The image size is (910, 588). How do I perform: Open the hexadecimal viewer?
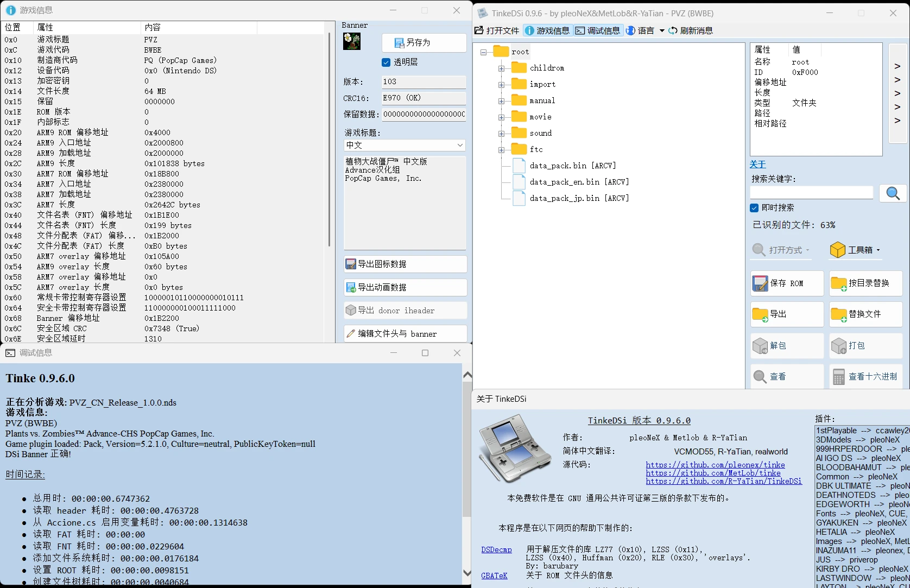click(865, 376)
